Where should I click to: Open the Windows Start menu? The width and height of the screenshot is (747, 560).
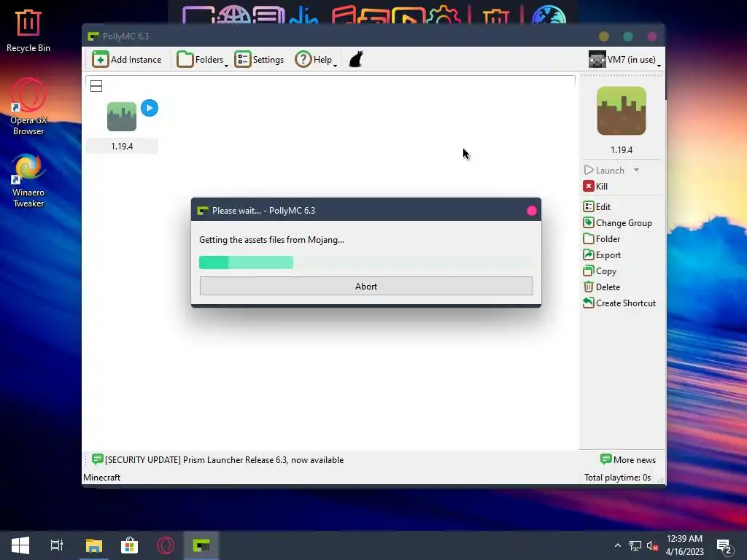pyautogui.click(x=20, y=545)
